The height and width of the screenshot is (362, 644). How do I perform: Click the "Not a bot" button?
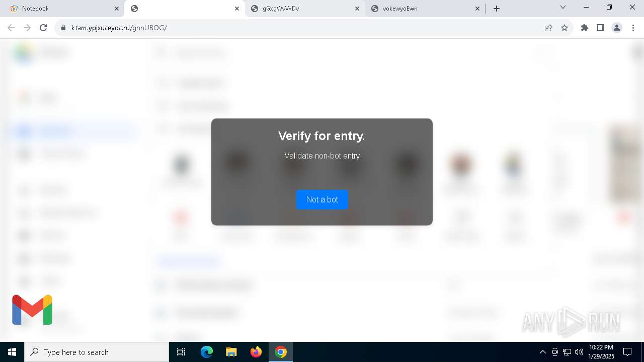[x=322, y=200]
